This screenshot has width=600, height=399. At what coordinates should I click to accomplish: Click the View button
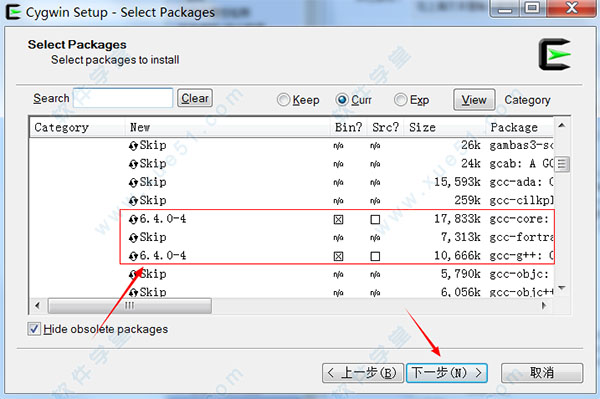click(474, 100)
